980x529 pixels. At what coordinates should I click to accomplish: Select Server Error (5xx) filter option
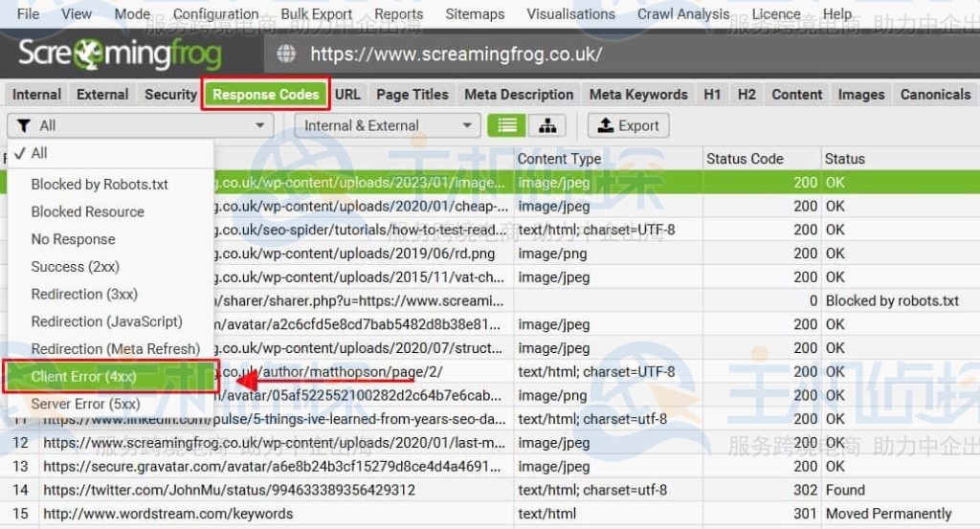pyautogui.click(x=85, y=404)
